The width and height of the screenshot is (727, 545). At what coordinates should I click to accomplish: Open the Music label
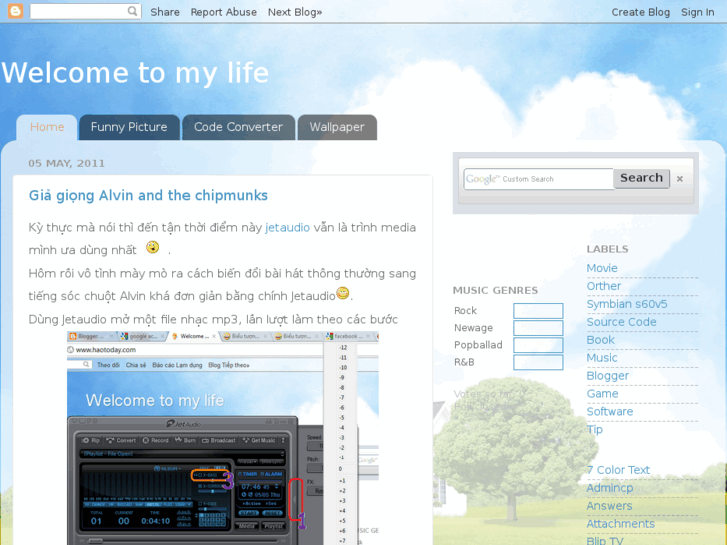pyautogui.click(x=602, y=358)
